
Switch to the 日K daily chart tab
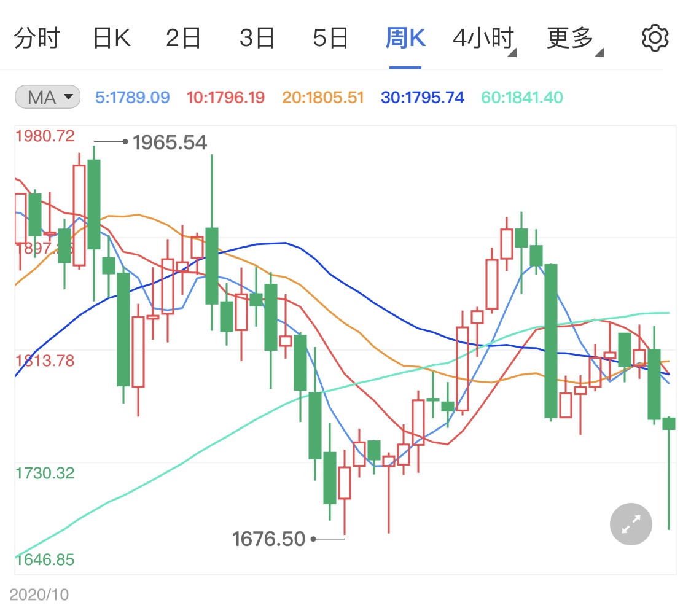(x=112, y=37)
